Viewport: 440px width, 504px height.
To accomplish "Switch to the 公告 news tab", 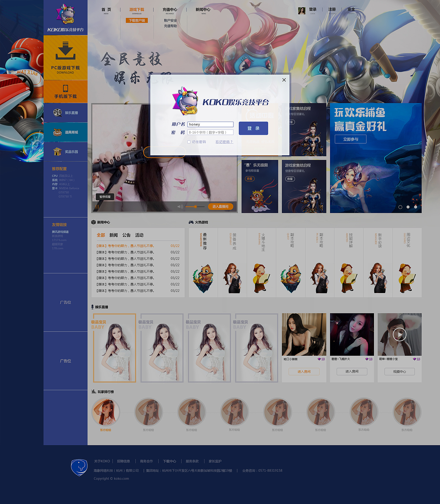I will (126, 235).
